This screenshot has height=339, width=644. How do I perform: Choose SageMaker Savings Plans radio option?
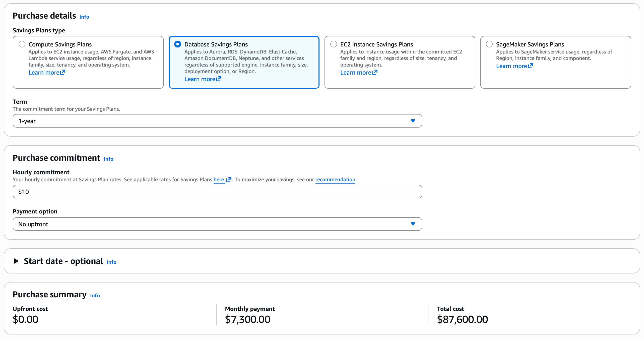point(489,44)
